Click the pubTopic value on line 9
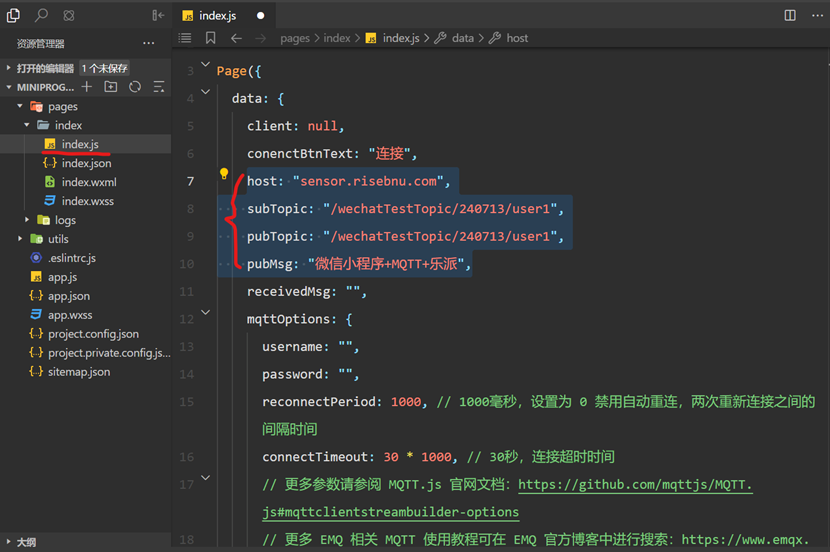Screen dimensions: 830x552 [x=440, y=236]
